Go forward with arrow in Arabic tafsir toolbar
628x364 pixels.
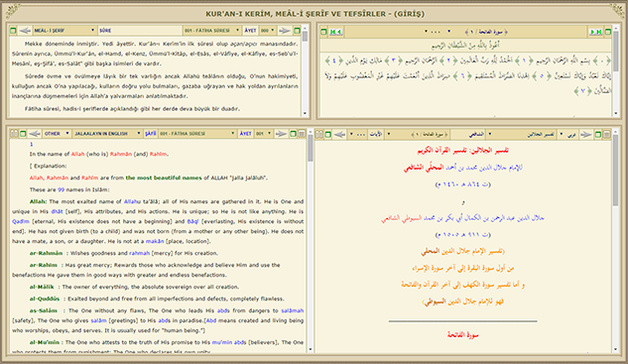tap(586, 134)
